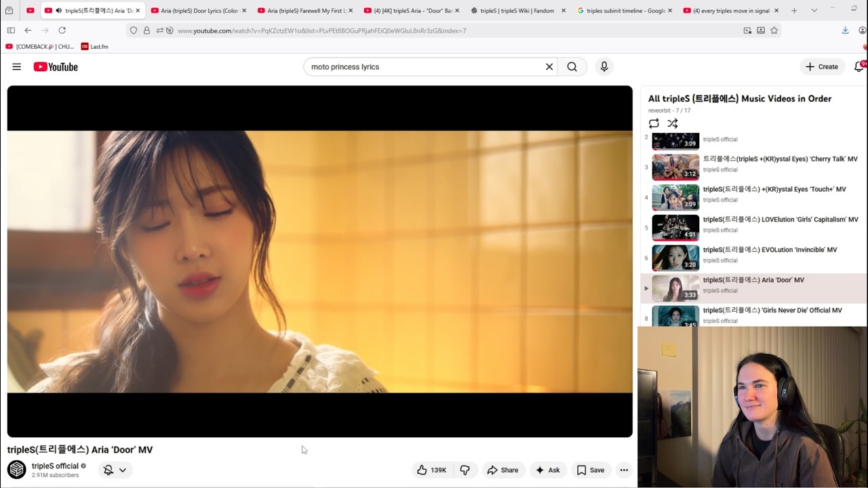This screenshot has width=868, height=488.
Task: Reload the page
Action: click(x=62, y=30)
